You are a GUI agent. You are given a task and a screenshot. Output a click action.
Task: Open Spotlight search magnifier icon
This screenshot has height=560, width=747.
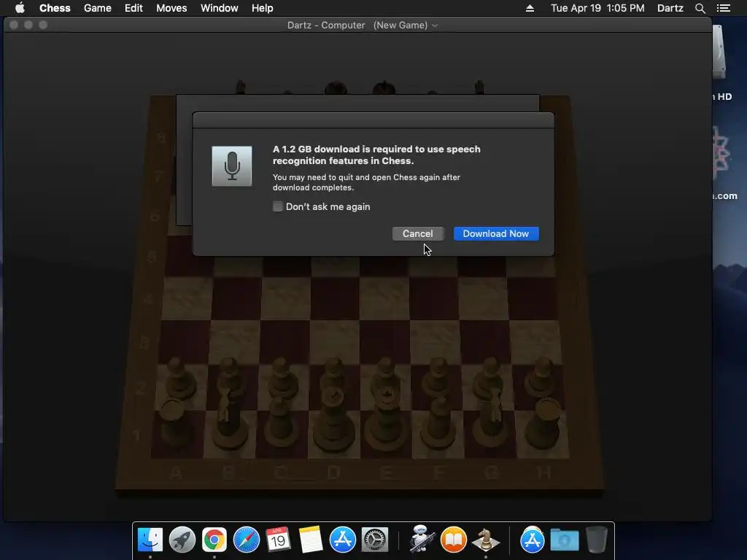click(x=700, y=8)
